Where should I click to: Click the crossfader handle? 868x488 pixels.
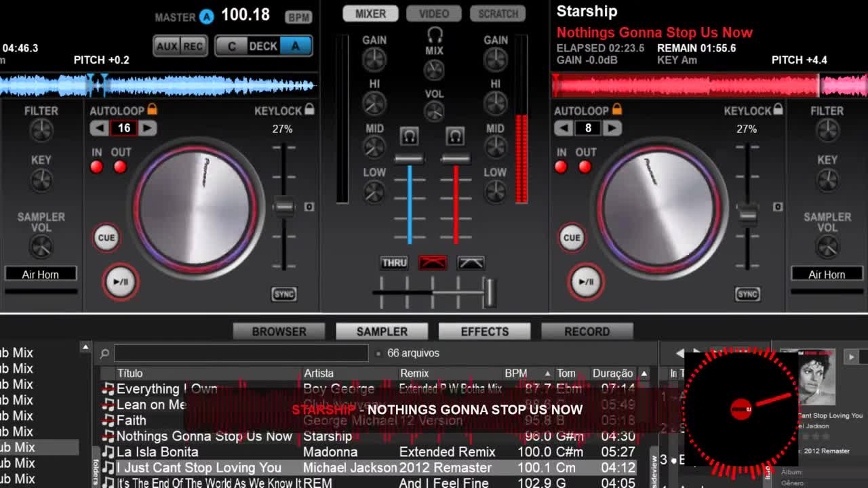click(489, 293)
